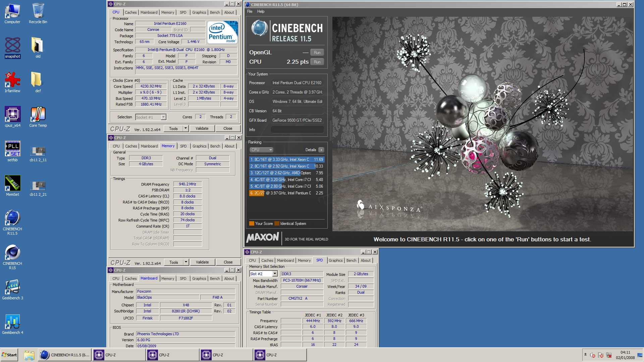Click CINEBENCH window title icon
The height and width of the screenshot is (362, 644).
pos(248,5)
